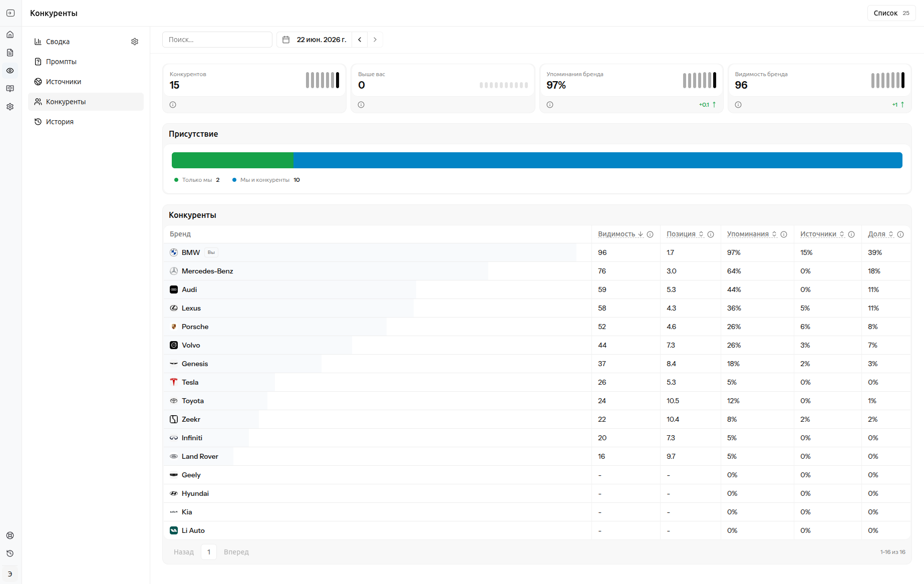Click info icon beside Доля column header
This screenshot has height=584, width=924.
[x=900, y=234]
